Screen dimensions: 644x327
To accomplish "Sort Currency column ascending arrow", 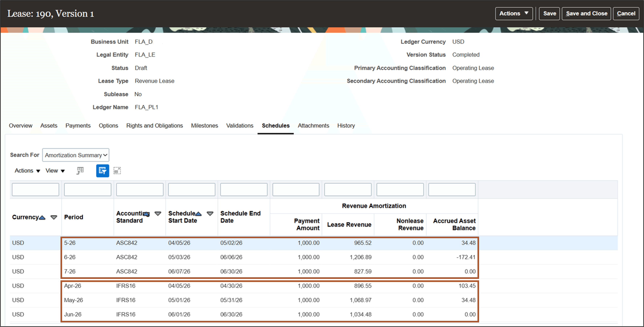I will 42,218.
